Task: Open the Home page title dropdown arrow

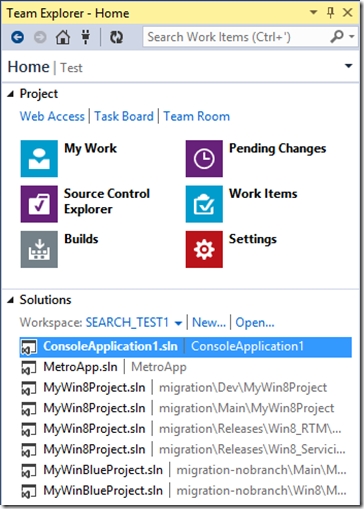Action: 348,66
